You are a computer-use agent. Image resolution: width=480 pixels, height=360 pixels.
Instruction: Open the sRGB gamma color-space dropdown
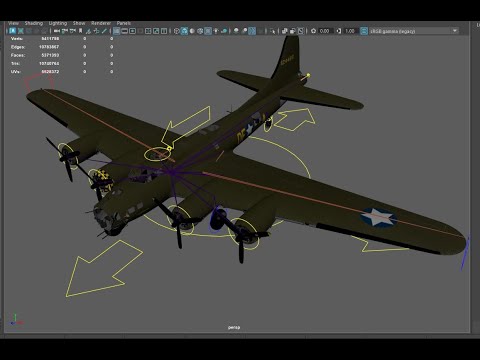414,31
